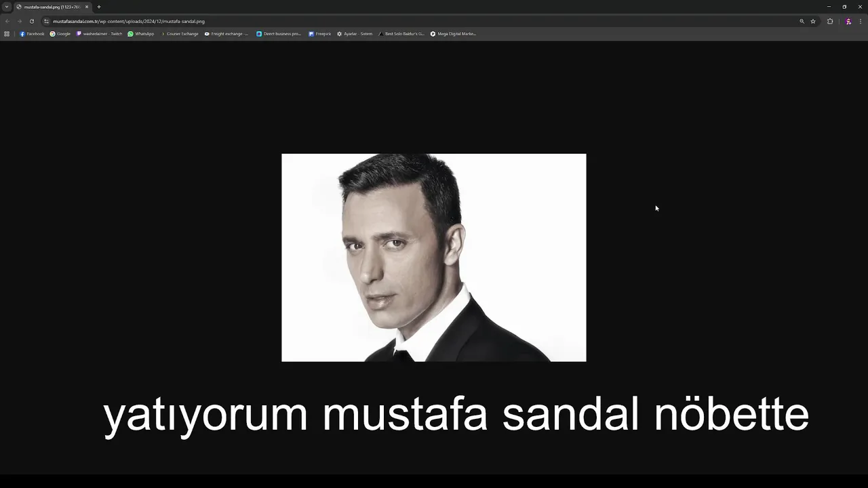The height and width of the screenshot is (488, 868).
Task: Open the washedaimer - Twitch bookmark
Action: (99, 34)
